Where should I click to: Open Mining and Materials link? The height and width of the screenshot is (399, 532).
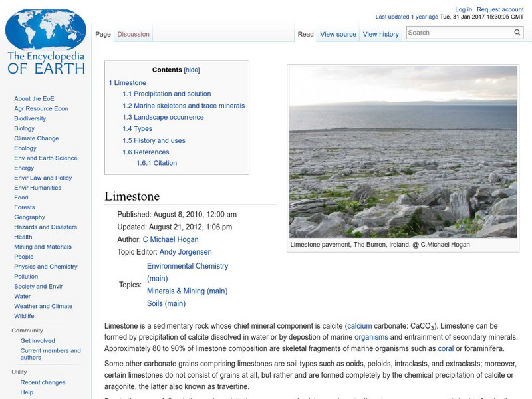(43, 247)
